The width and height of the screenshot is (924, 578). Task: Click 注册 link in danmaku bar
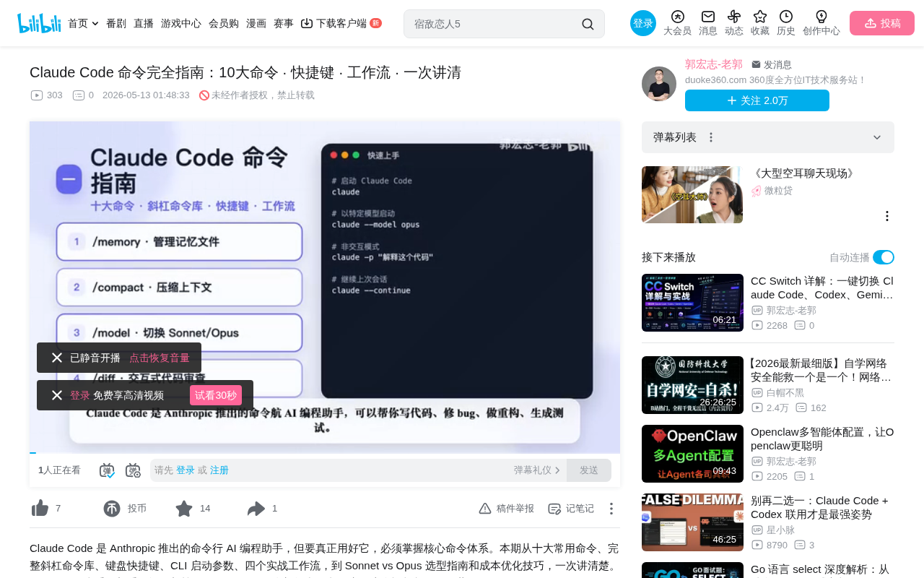(x=219, y=470)
